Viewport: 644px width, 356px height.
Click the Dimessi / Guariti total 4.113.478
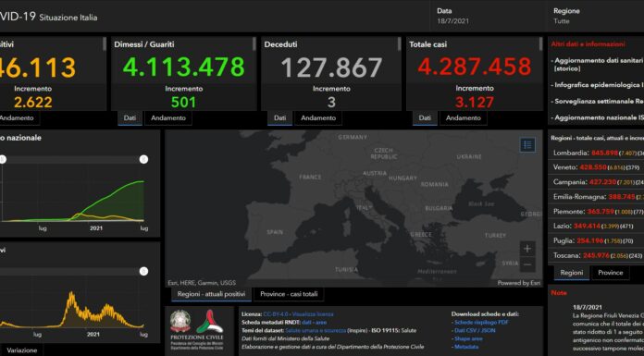[183, 67]
